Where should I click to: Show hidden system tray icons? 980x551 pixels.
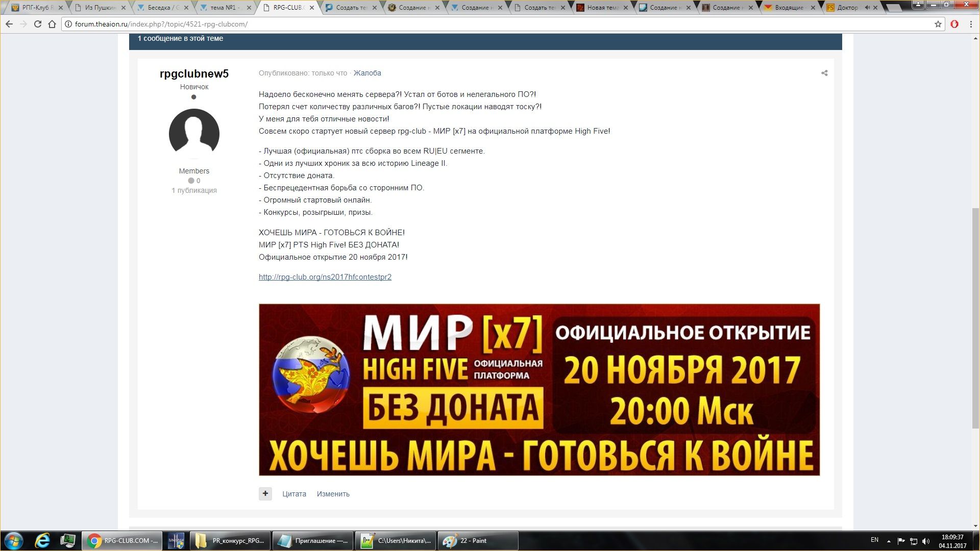889,541
